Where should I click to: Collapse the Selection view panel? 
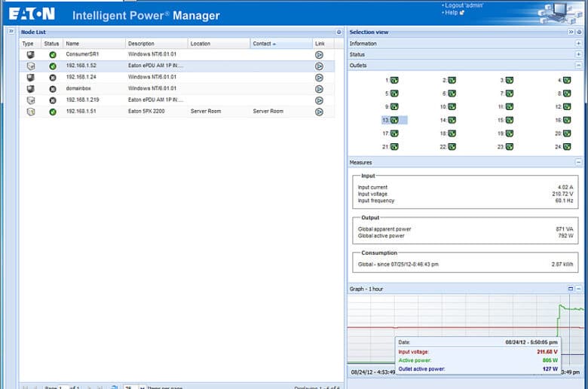(x=571, y=32)
